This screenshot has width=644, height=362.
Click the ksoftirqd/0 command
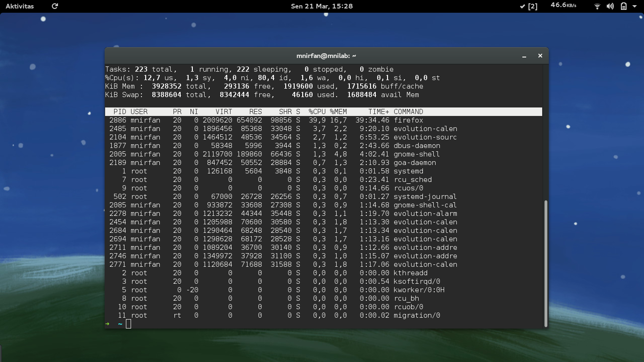click(x=417, y=281)
